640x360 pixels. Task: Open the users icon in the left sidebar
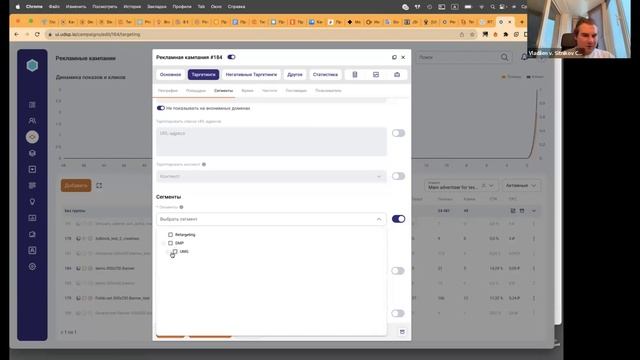[x=32, y=121]
